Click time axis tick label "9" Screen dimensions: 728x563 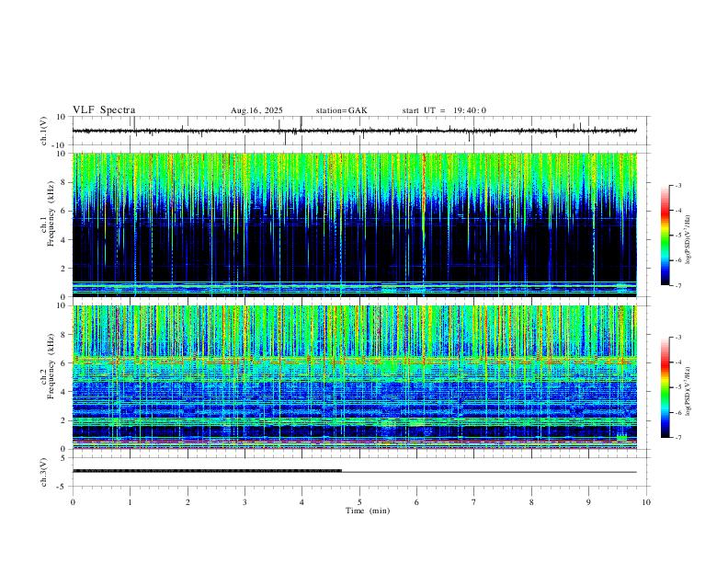pos(589,502)
